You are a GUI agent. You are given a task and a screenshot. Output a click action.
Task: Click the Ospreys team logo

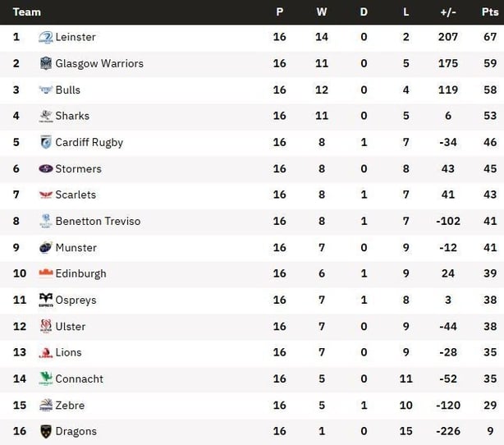tap(46, 300)
